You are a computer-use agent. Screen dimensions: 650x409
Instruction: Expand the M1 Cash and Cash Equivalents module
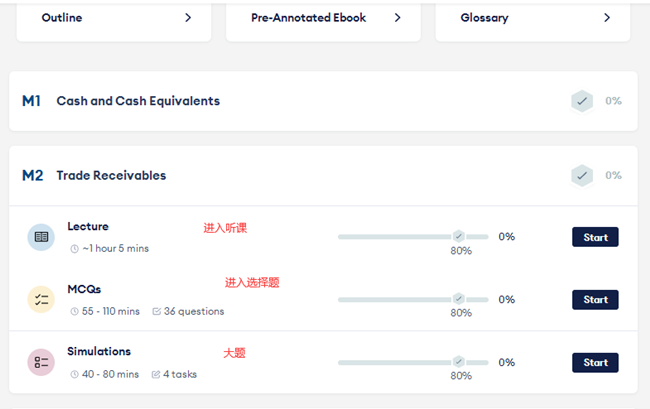(x=138, y=101)
